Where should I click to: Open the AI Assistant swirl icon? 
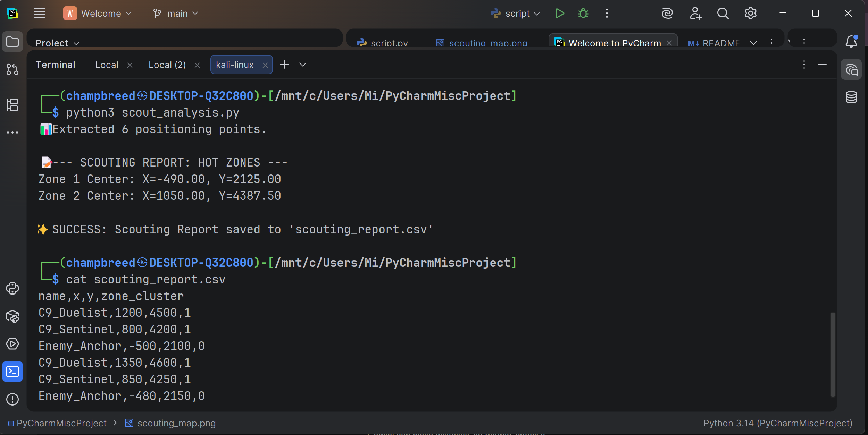667,14
